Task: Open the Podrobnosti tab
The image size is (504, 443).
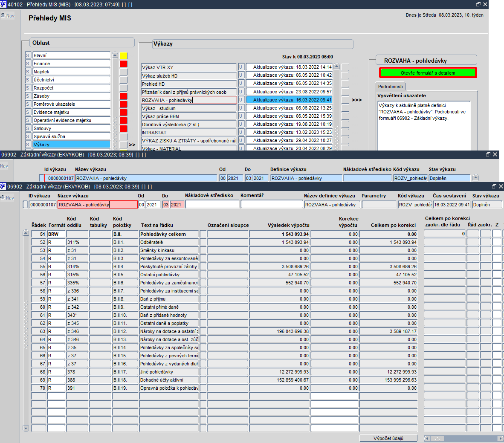Action: [x=390, y=87]
